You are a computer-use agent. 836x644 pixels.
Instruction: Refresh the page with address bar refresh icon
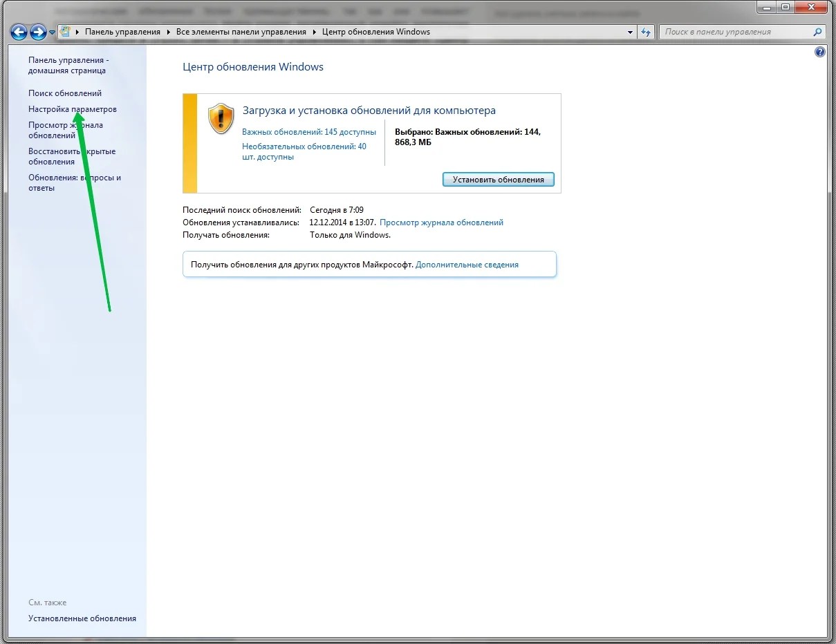pos(646,32)
